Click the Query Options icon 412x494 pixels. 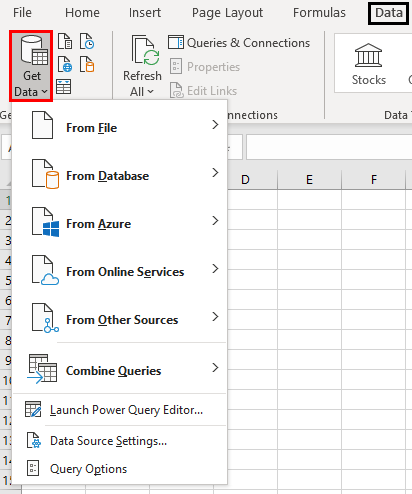pyautogui.click(x=33, y=468)
